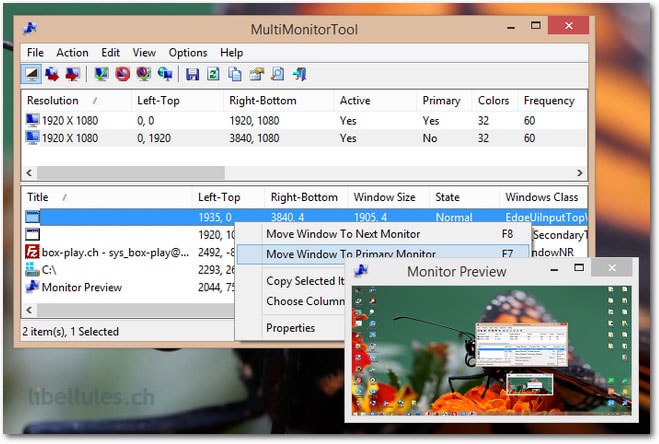Click EdgeUiInputTop class cell

[x=545, y=217]
